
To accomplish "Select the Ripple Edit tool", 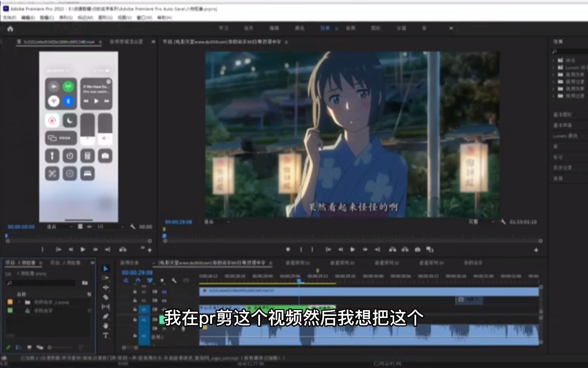I will coord(105,288).
